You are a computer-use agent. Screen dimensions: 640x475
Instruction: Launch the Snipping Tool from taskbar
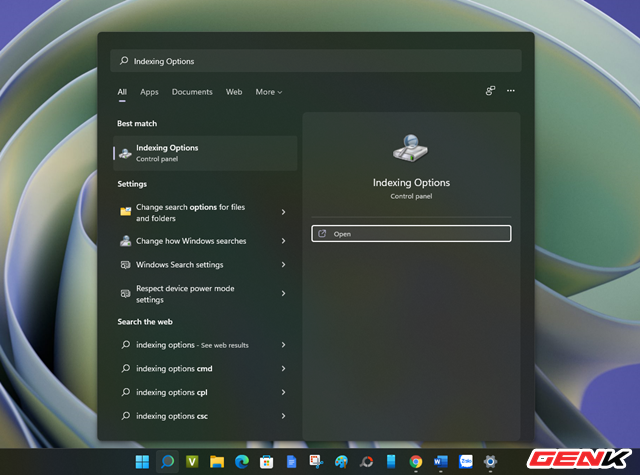point(316,462)
